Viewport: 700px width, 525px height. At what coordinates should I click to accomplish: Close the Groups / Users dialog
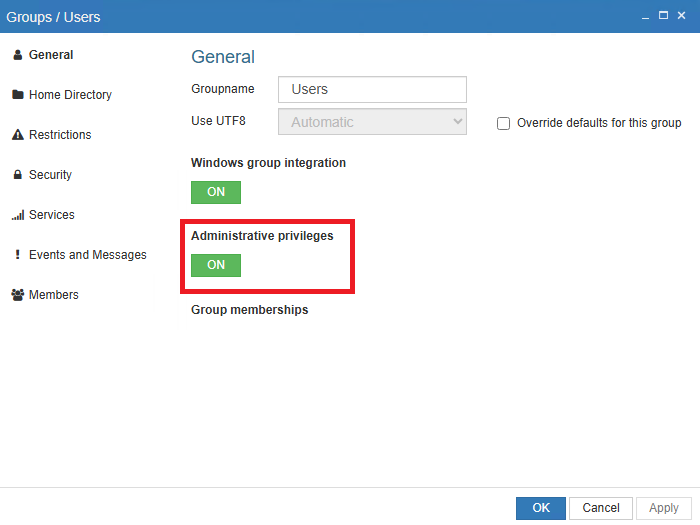click(683, 16)
